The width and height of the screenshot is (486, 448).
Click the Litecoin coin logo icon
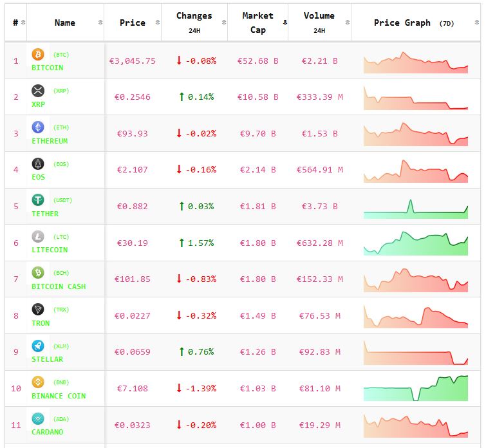pyautogui.click(x=38, y=236)
